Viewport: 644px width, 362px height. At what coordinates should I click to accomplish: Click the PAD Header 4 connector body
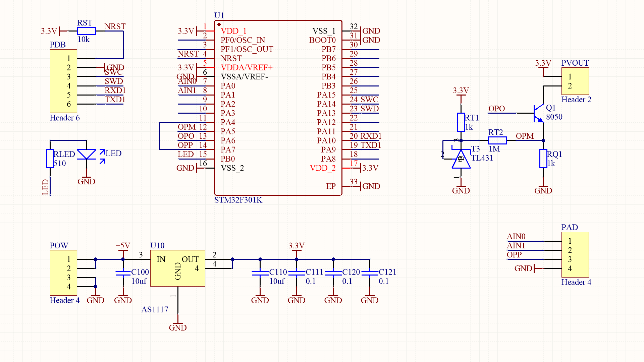[575, 254]
